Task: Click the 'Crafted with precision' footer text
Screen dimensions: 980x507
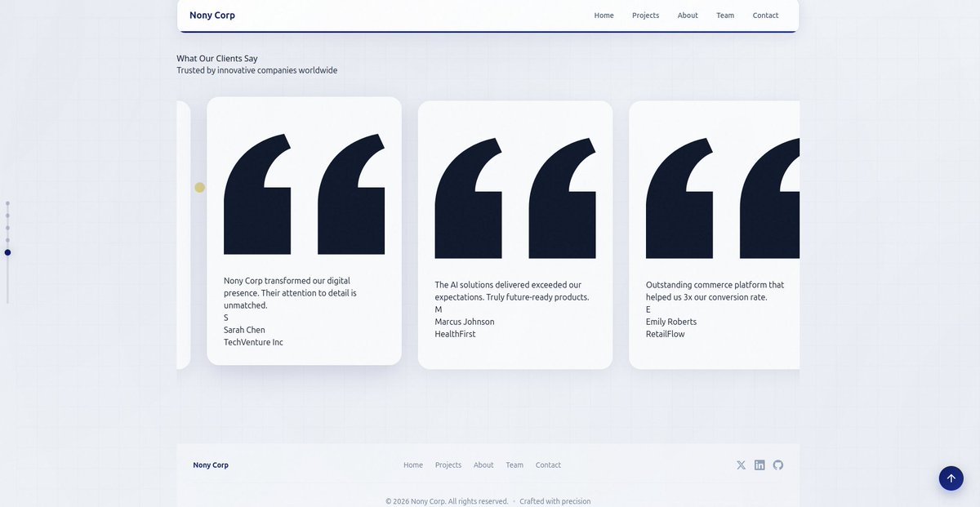Action: pyautogui.click(x=555, y=501)
